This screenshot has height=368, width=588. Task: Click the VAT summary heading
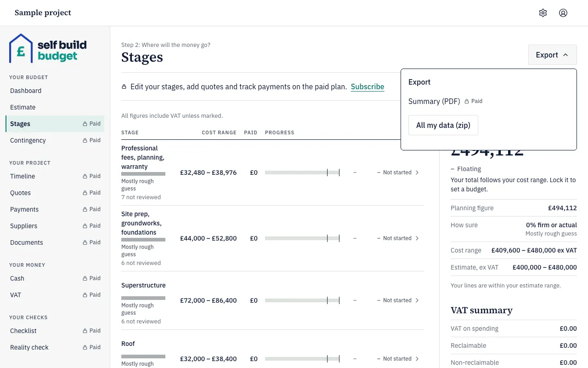pos(481,310)
